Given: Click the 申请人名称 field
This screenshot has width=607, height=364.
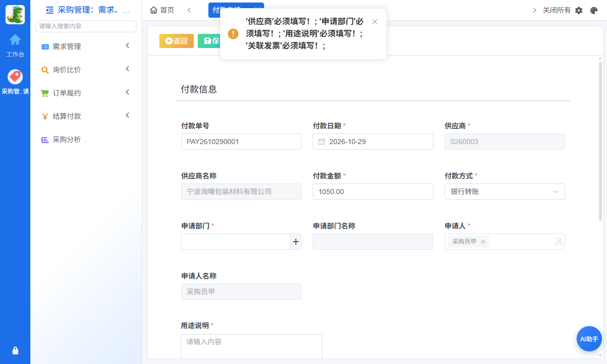Looking at the screenshot, I should tap(241, 292).
